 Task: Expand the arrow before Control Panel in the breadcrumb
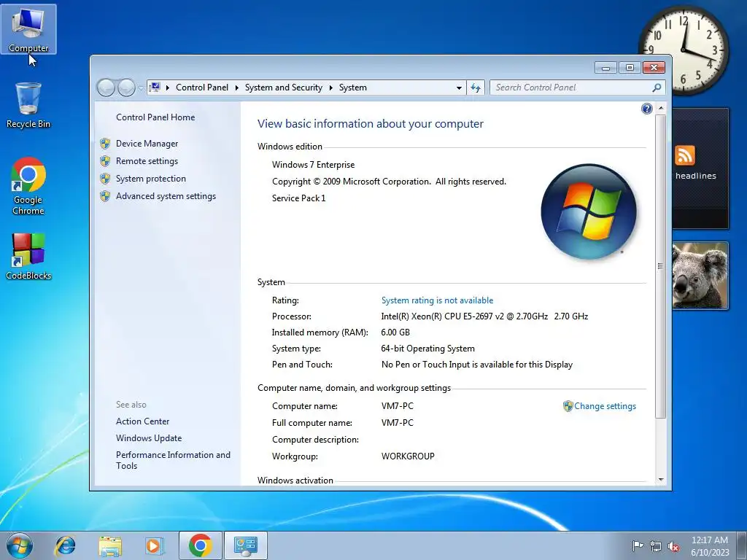coord(168,87)
